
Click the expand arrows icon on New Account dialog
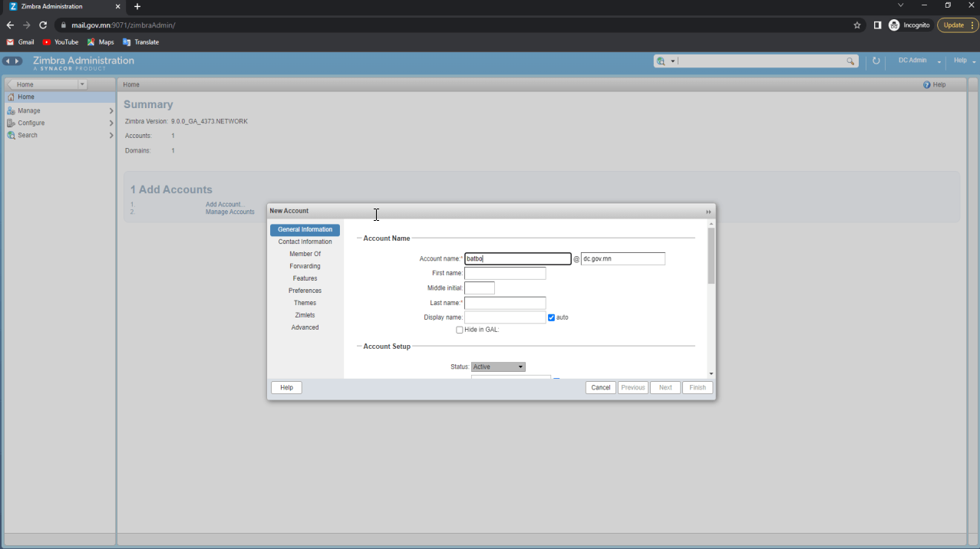point(708,212)
